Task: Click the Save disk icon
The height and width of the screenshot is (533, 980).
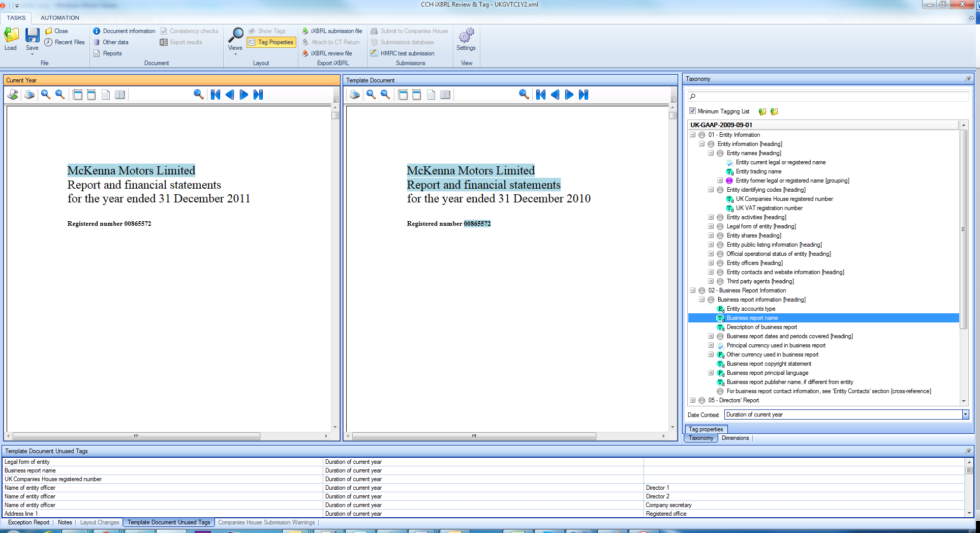Action: 32,36
